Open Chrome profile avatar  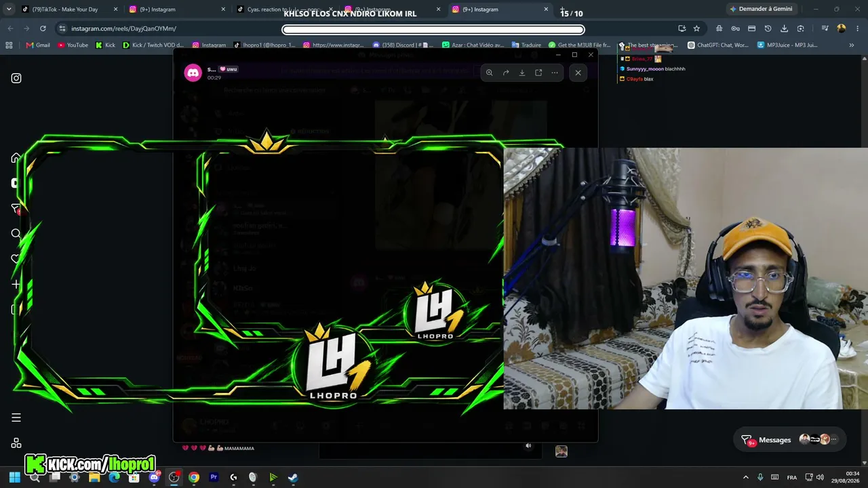(x=842, y=28)
